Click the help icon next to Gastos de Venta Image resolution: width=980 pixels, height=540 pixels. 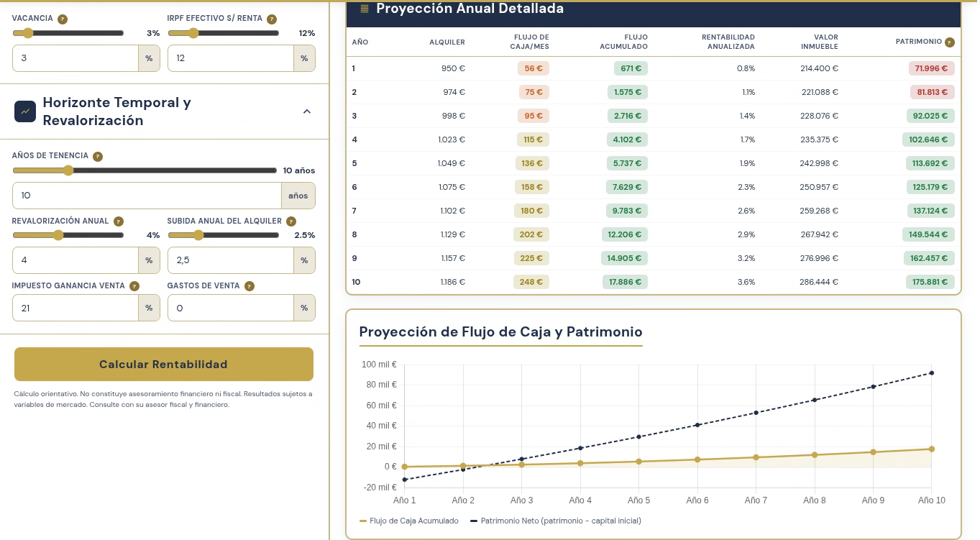pos(249,286)
